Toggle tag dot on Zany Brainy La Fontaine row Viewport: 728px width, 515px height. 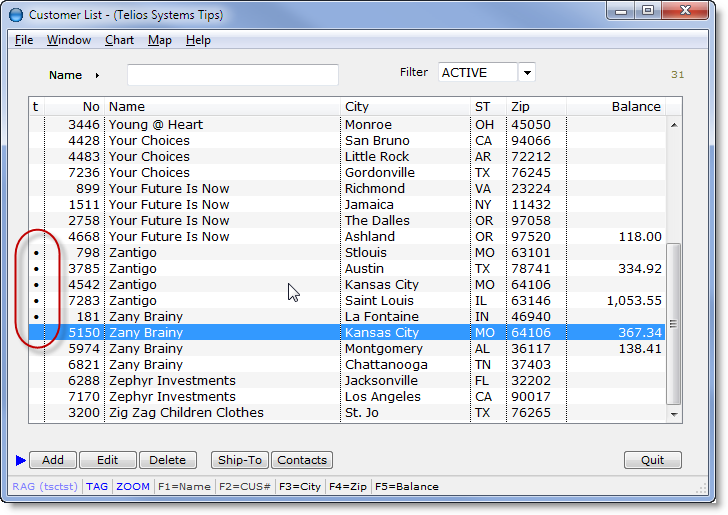tap(37, 317)
